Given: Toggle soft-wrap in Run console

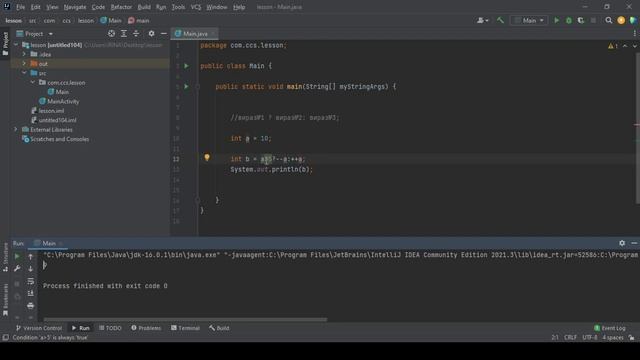Looking at the screenshot, I should click(30, 281).
